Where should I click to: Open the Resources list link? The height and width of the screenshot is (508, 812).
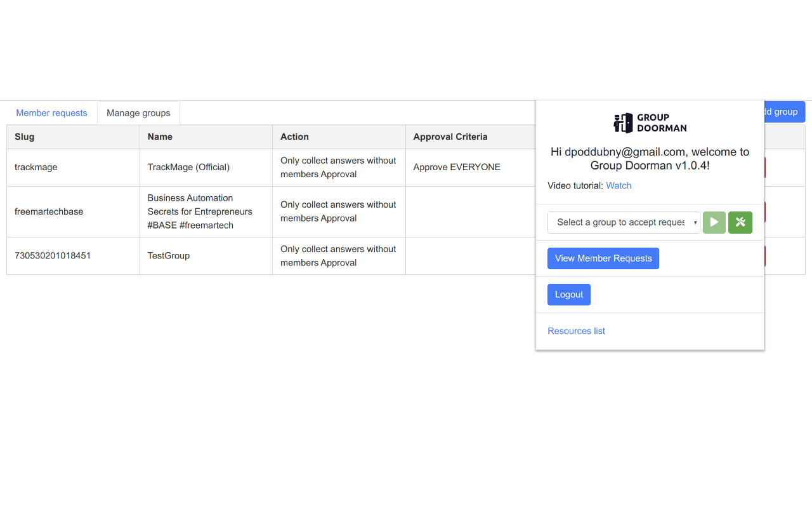click(576, 331)
